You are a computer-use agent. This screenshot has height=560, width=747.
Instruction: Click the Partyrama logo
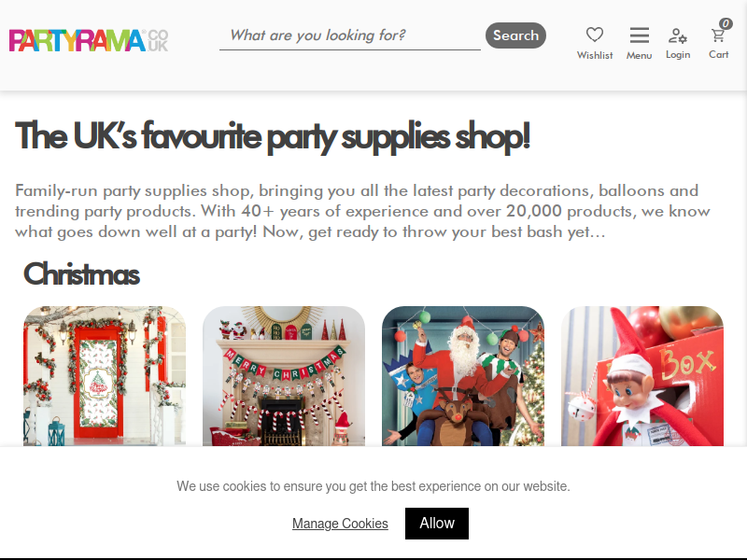click(x=89, y=40)
